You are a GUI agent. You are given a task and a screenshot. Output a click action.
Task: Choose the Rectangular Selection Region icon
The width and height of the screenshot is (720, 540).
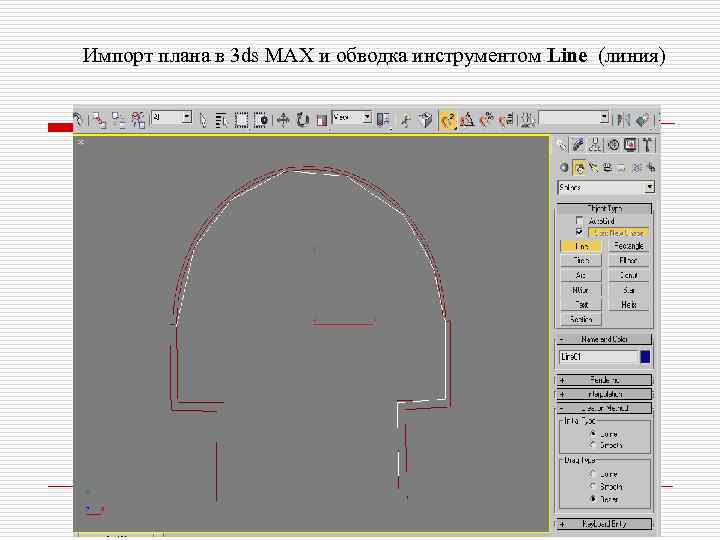(242, 120)
